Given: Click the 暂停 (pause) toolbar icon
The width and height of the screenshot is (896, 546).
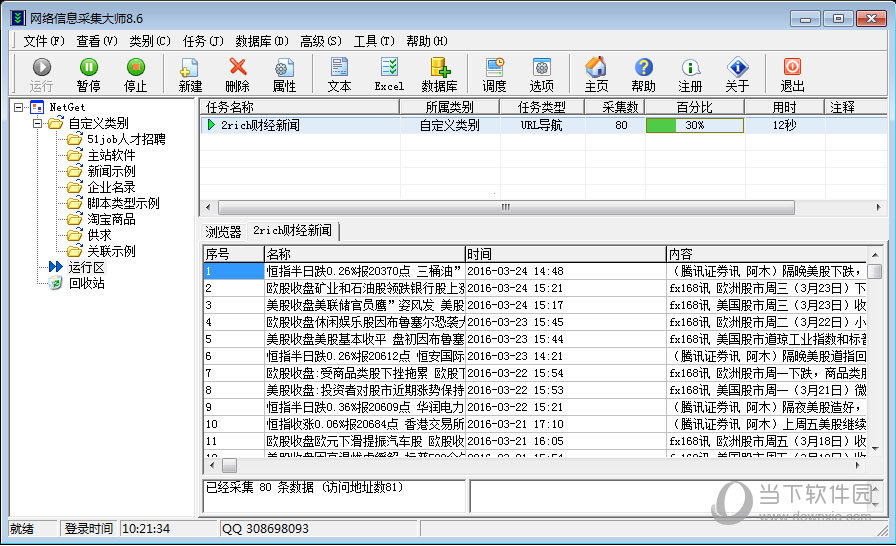Looking at the screenshot, I should tap(88, 73).
